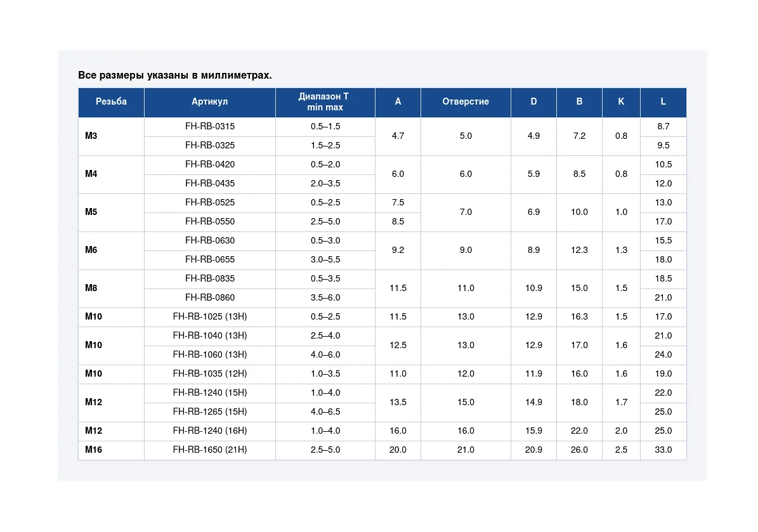758x532 pixels.
Task: Click the M8 thread label
Action: [91, 289]
